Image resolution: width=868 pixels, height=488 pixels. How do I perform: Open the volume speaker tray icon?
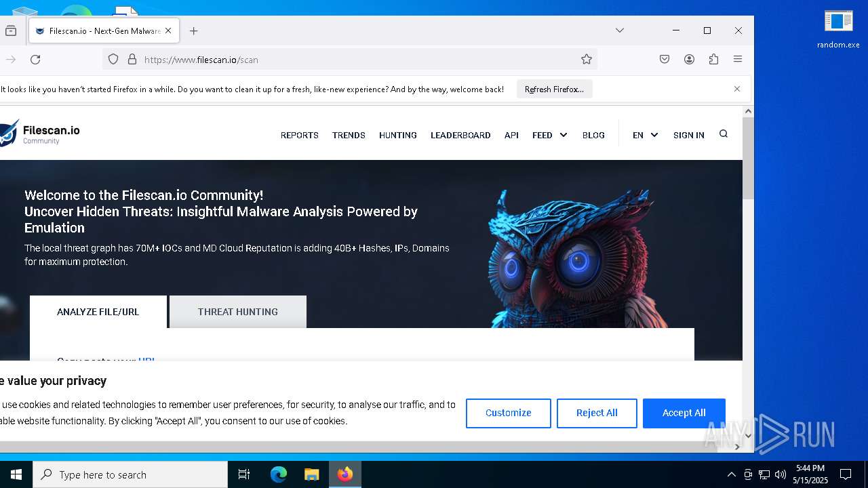click(781, 474)
